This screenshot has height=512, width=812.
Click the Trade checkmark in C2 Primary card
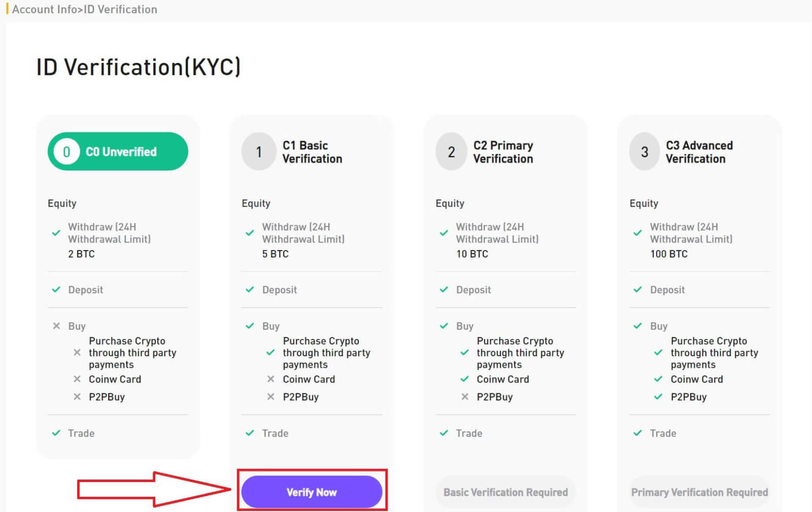point(444,433)
